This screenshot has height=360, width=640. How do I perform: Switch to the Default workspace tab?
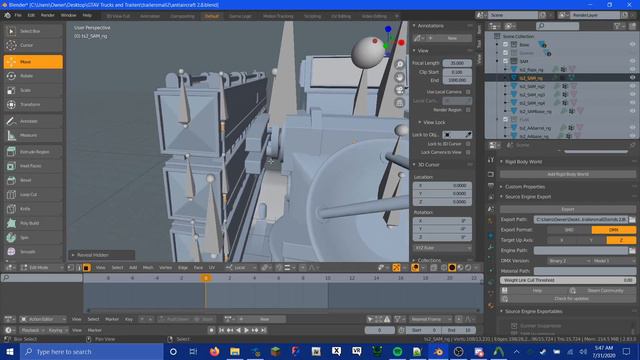[x=211, y=16]
